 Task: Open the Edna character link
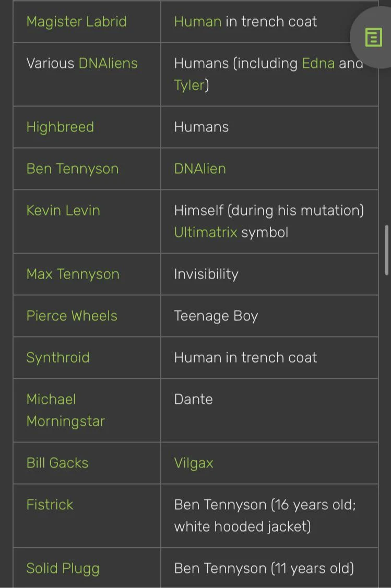point(318,63)
